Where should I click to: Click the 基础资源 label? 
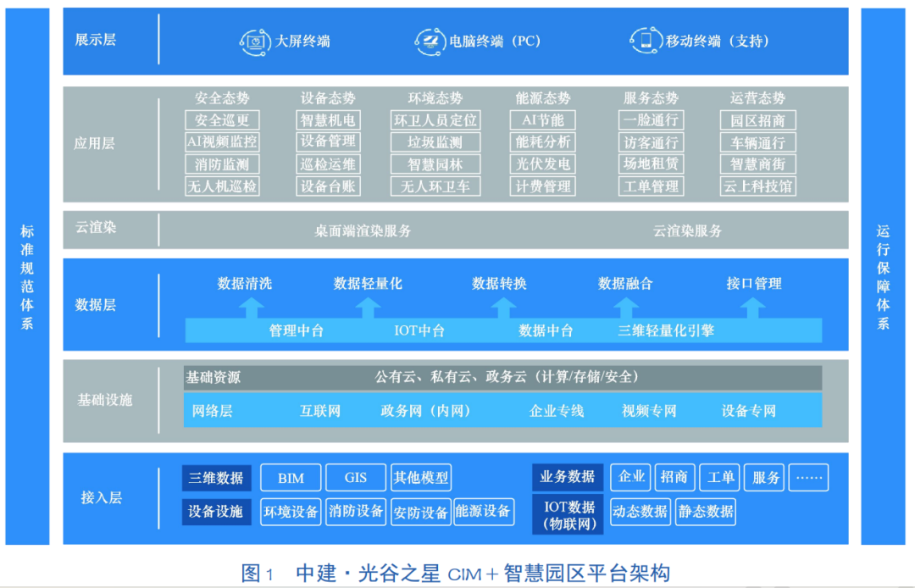click(213, 377)
